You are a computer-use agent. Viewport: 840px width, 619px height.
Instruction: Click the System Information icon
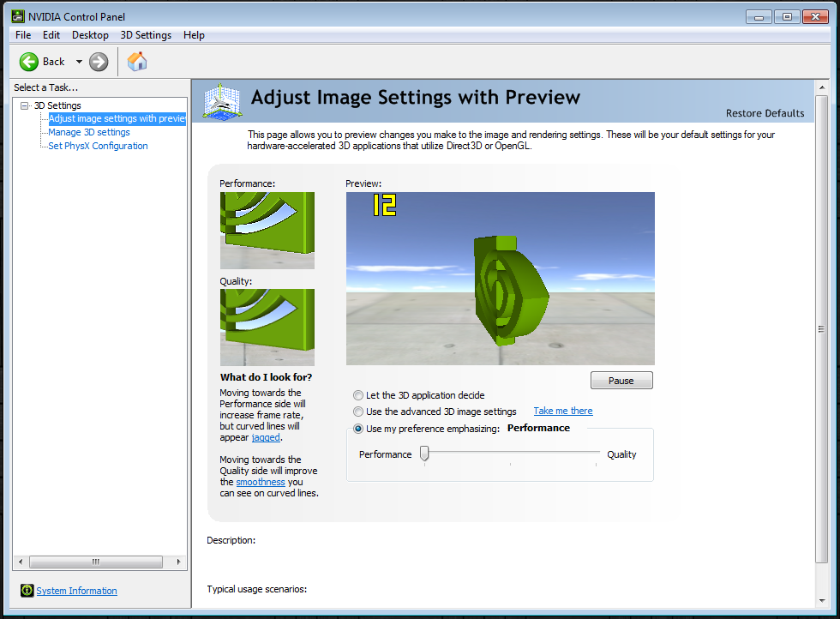(27, 591)
